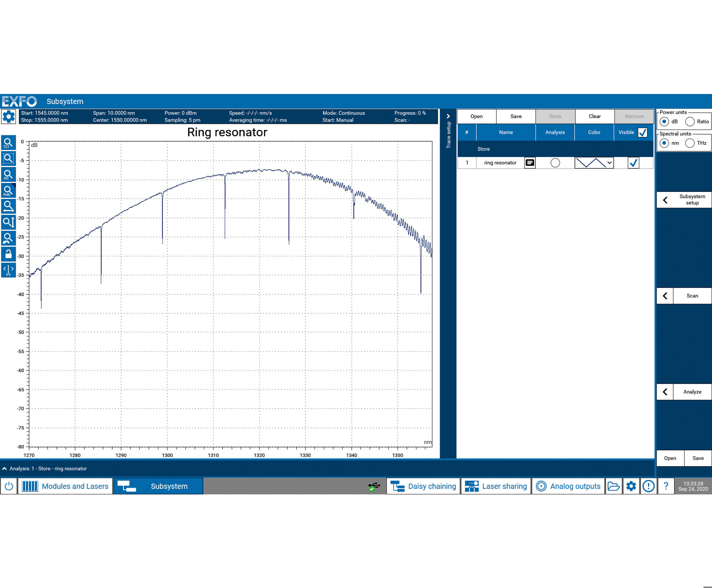Open the trace line style dropdown
Image resolution: width=712 pixels, height=588 pixels.
point(609,163)
